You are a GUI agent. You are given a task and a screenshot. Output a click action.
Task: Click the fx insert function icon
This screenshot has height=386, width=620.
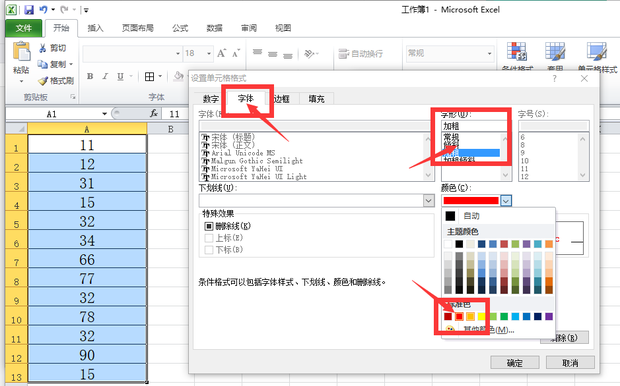point(154,114)
